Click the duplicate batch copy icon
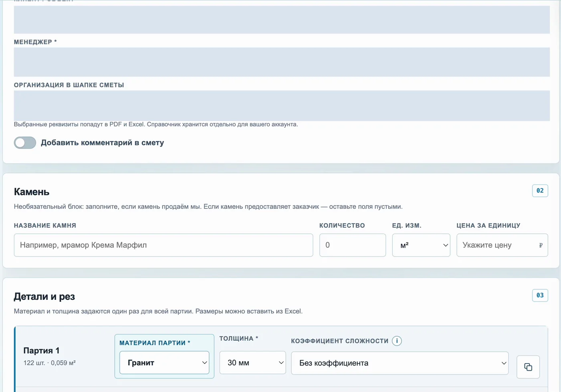This screenshot has width=561, height=392. coord(528,367)
